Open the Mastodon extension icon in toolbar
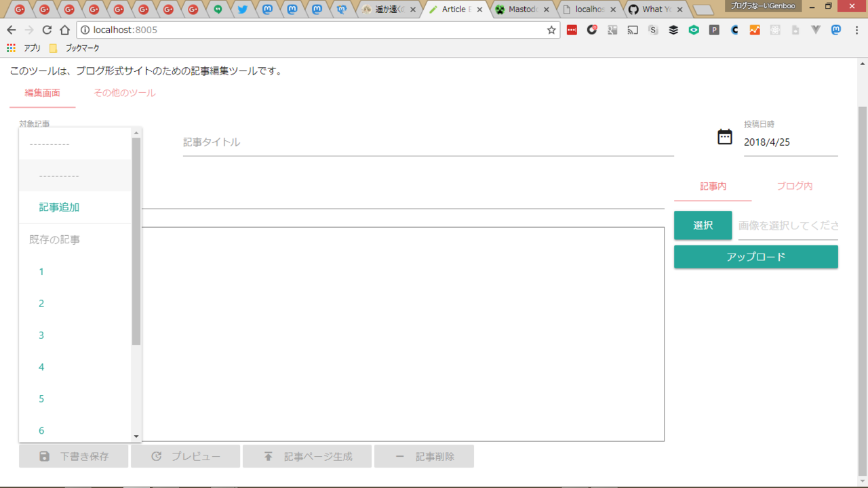 836,30
